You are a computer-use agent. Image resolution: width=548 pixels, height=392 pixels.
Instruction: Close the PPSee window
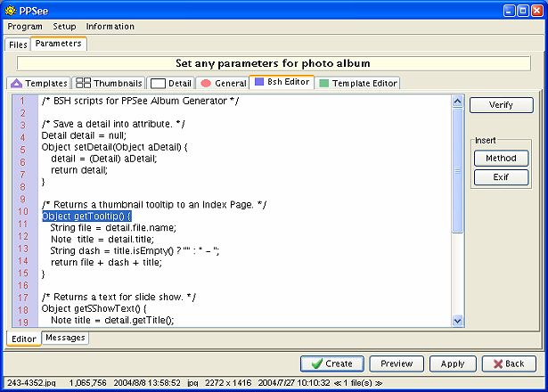point(537,11)
